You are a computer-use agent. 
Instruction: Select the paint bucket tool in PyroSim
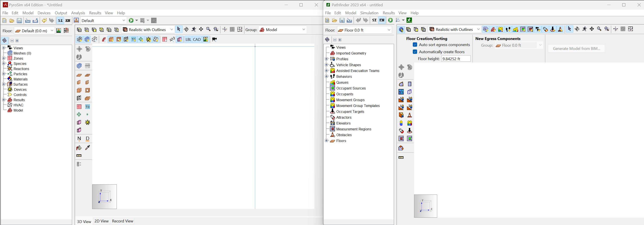tap(79, 148)
